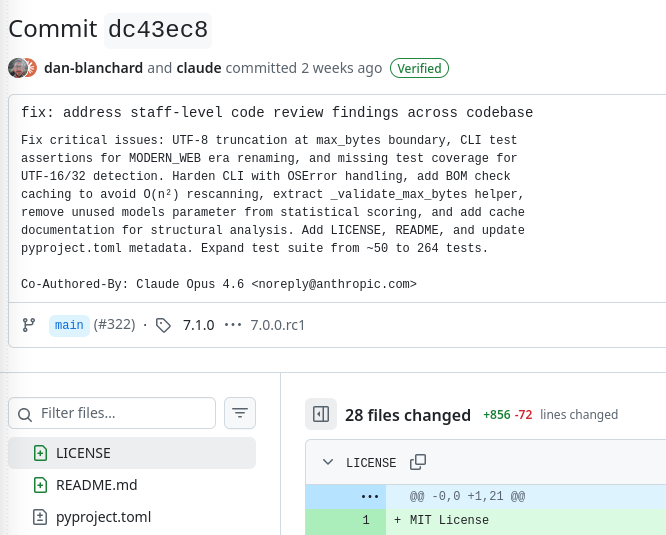Select pyproject.toml in the file tree

[x=103, y=517]
